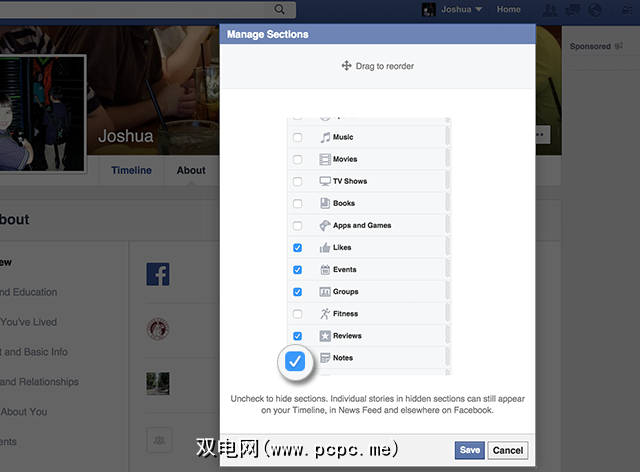
Task: Click Home in the top bar
Action: point(509,9)
